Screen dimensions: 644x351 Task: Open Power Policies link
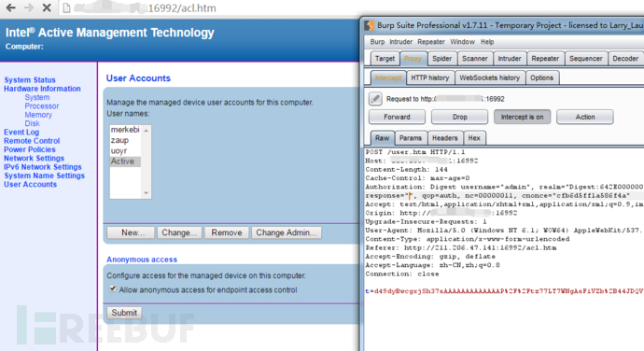[30, 149]
